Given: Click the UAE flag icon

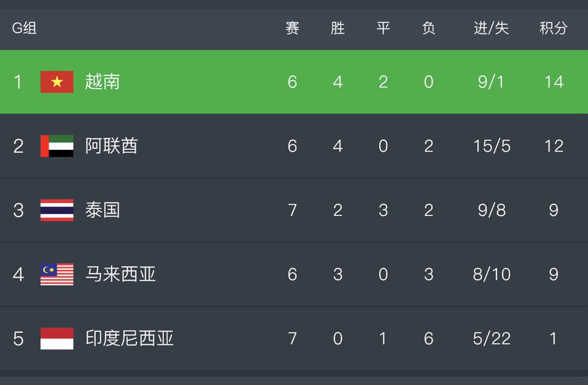Looking at the screenshot, I should click(57, 146).
